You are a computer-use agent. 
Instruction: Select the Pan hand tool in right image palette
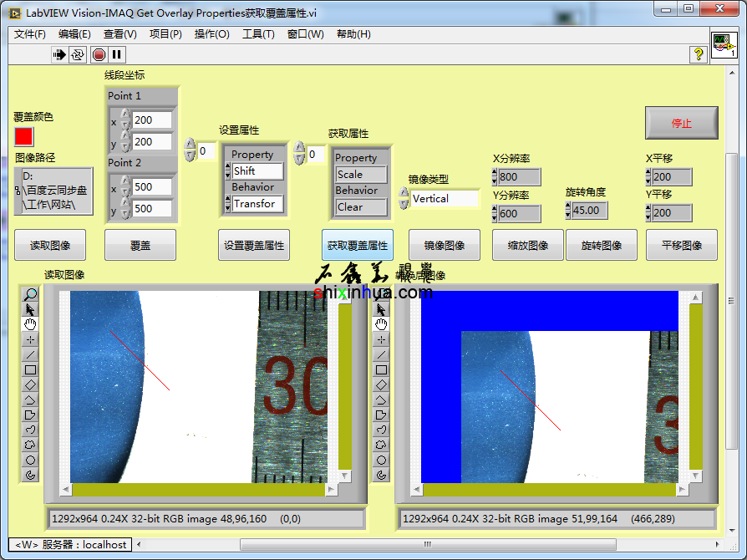click(x=381, y=324)
